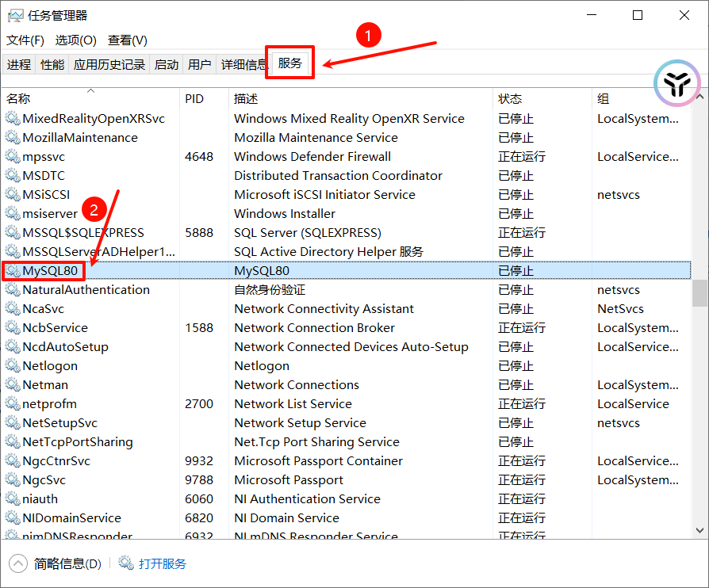The image size is (709, 588).
Task: Sort by the 状态 column header
Action: click(542, 98)
